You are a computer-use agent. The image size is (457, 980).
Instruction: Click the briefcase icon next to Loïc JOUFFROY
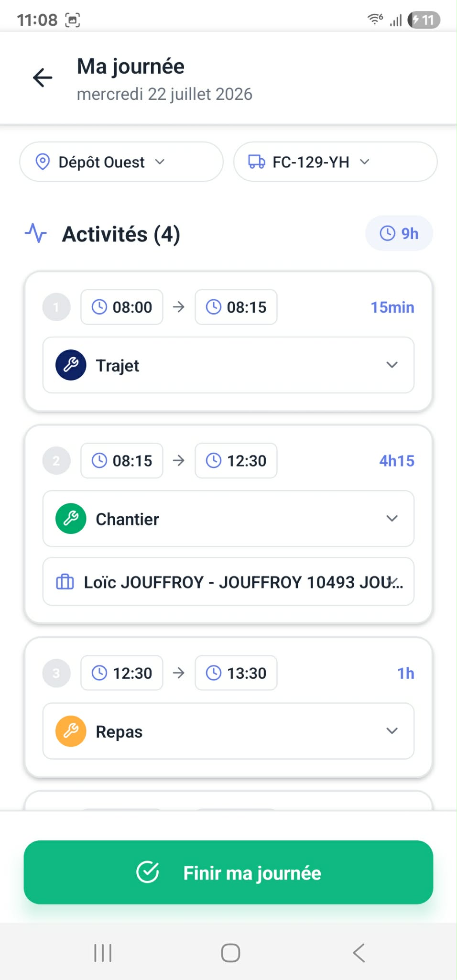click(65, 582)
